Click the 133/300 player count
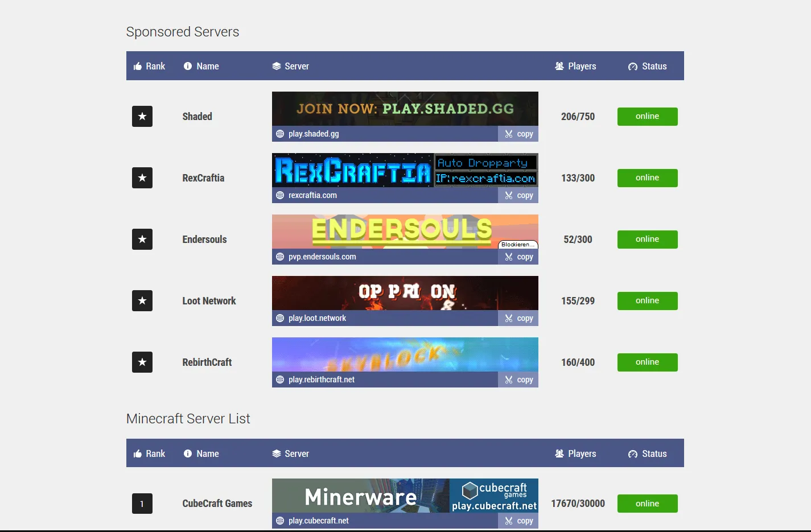 [x=578, y=178]
